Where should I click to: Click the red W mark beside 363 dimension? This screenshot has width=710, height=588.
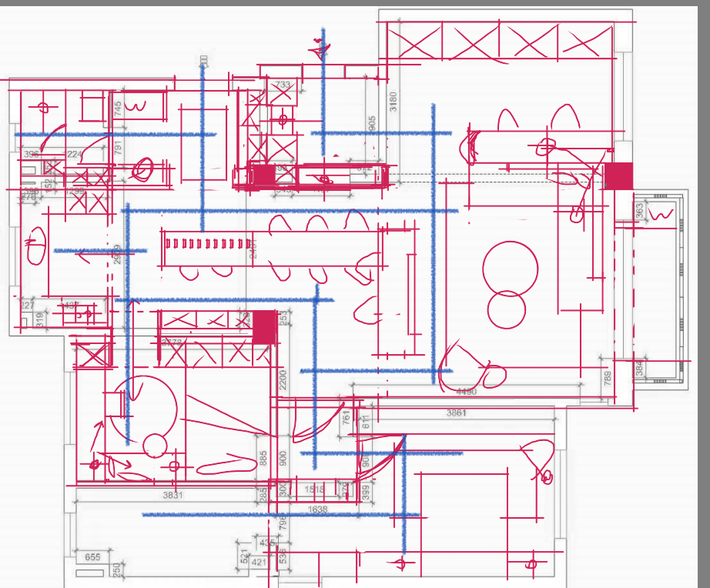coord(661,214)
